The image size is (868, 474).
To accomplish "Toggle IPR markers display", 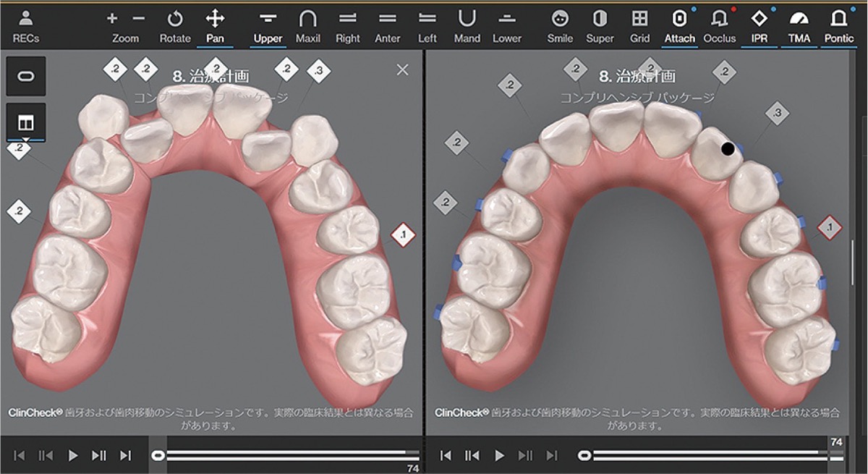I will pos(759,25).
